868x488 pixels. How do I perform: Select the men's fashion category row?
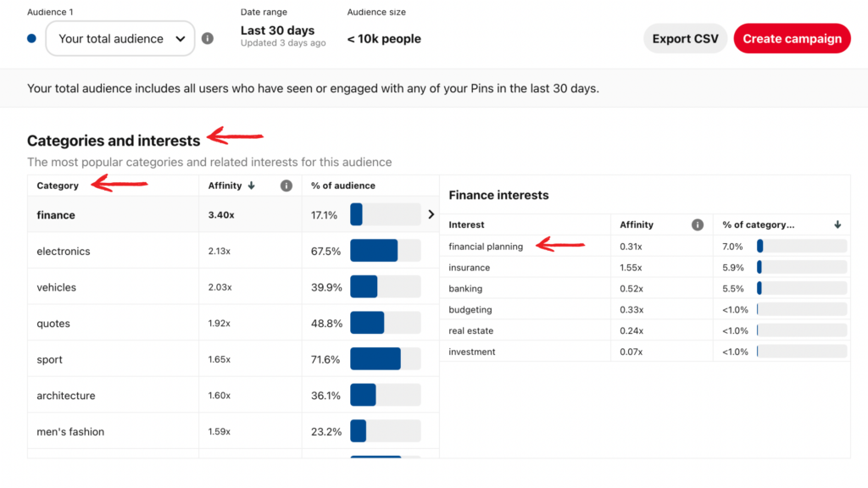tap(70, 432)
